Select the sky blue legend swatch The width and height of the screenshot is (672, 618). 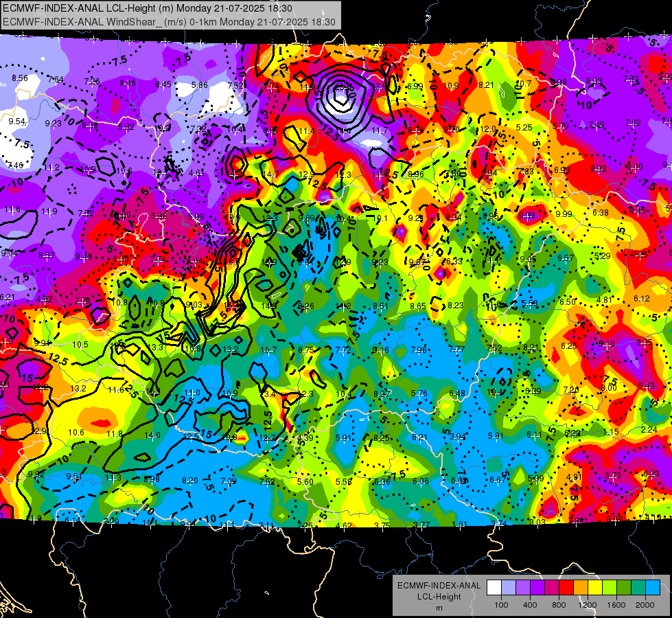[x=653, y=588]
